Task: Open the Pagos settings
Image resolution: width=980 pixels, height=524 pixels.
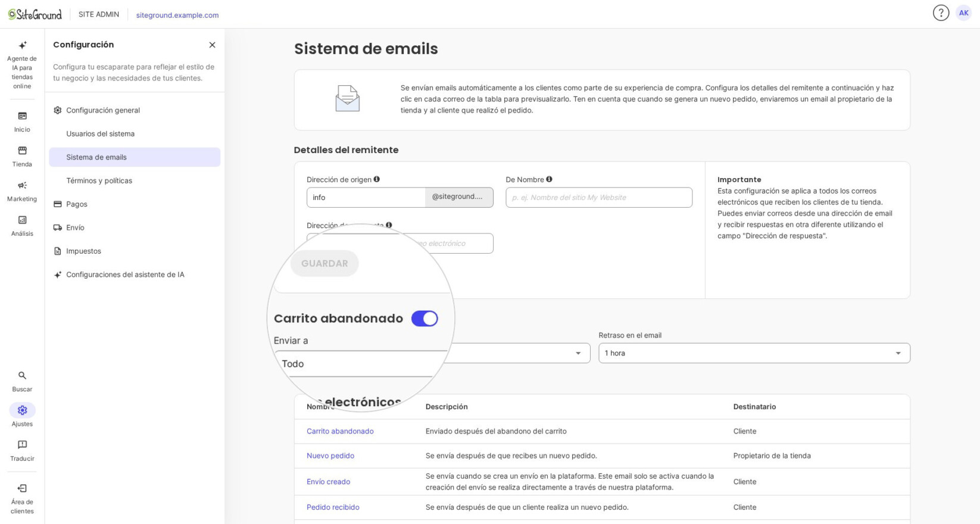Action: (135, 204)
